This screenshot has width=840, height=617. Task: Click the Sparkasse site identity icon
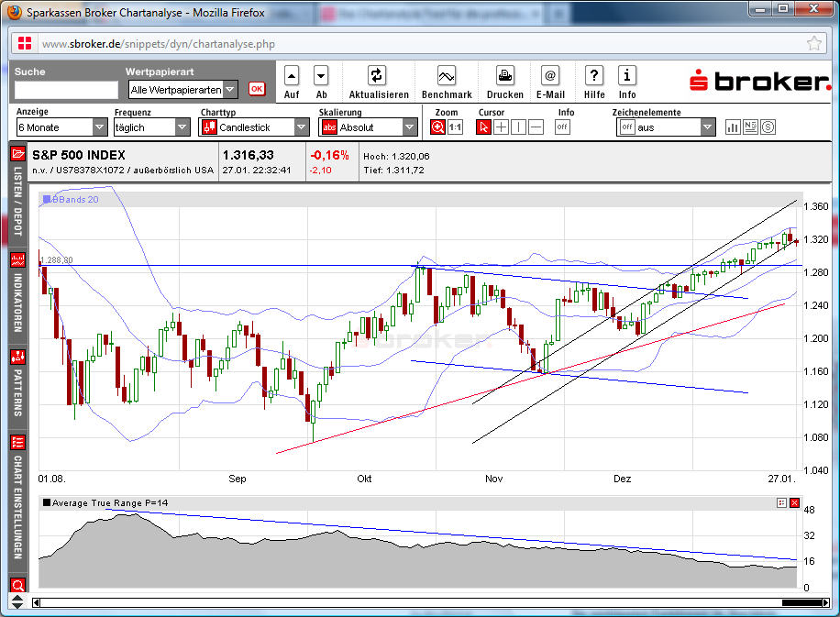25,43
